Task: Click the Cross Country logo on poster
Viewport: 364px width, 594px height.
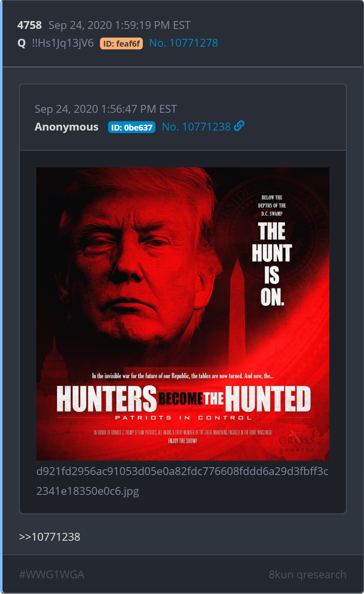Action: 297,441
